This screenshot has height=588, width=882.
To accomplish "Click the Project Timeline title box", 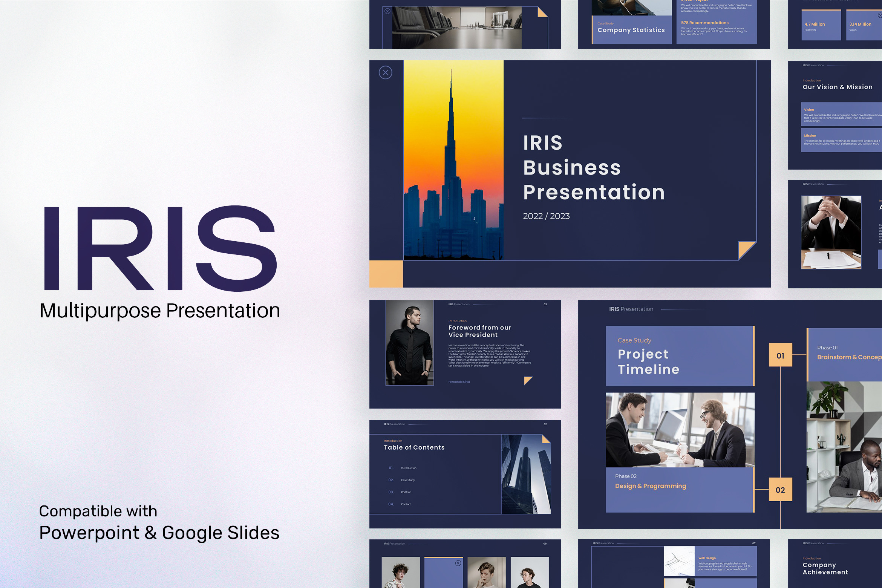I will pos(679,356).
